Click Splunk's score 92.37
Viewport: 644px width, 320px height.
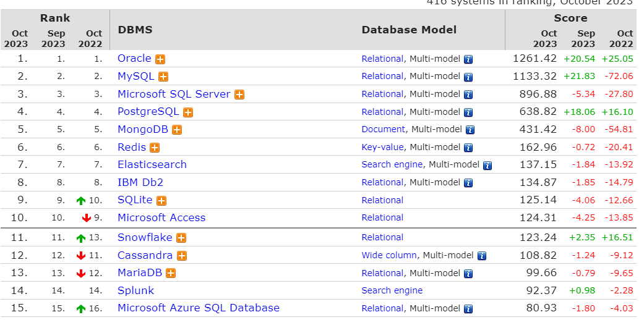pyautogui.click(x=541, y=290)
